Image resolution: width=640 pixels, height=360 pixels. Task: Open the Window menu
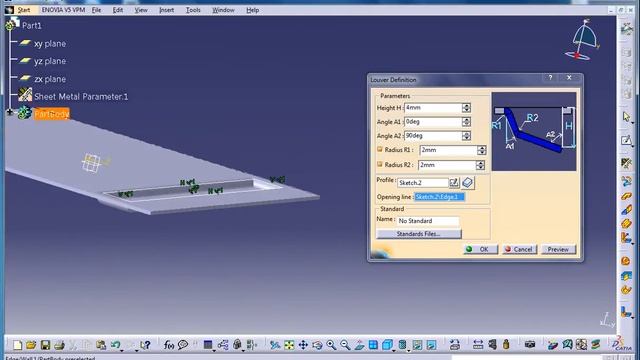tap(223, 10)
